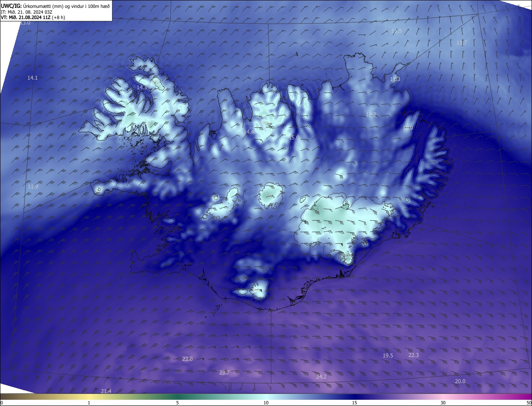Click the colour scale tick labelled 30
Viewport: 532px width, 406px height.
[x=443, y=403]
